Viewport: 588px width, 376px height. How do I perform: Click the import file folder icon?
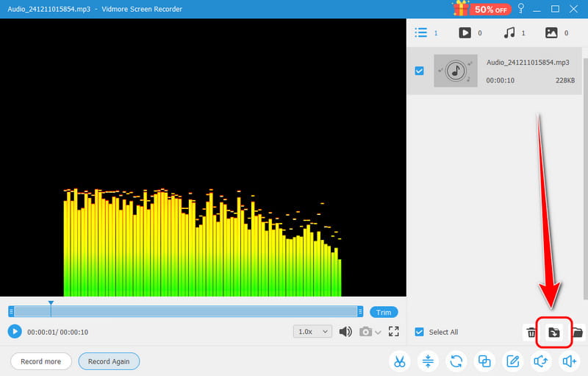tap(554, 333)
